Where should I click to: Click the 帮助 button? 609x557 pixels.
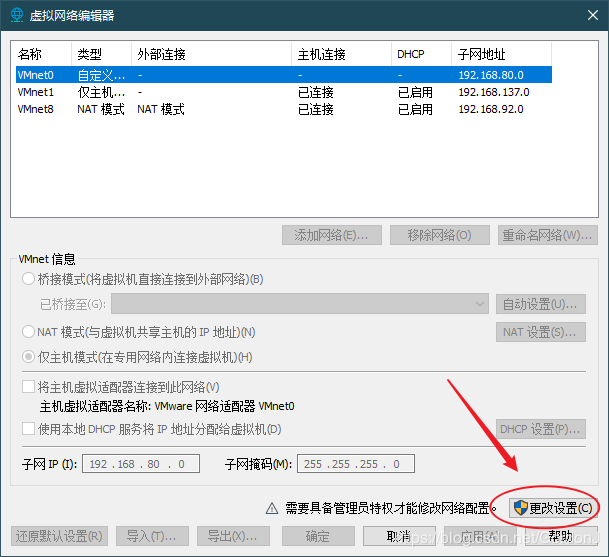[561, 536]
